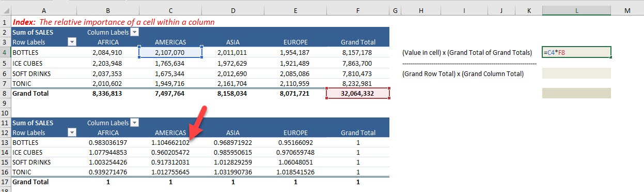
Task: Select row 13 header
Action: (x=5, y=142)
